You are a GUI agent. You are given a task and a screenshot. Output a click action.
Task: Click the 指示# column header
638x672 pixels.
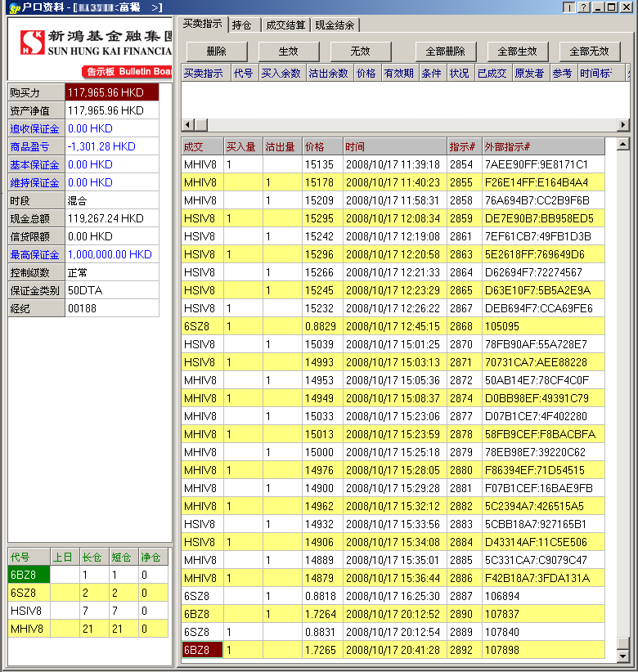465,146
